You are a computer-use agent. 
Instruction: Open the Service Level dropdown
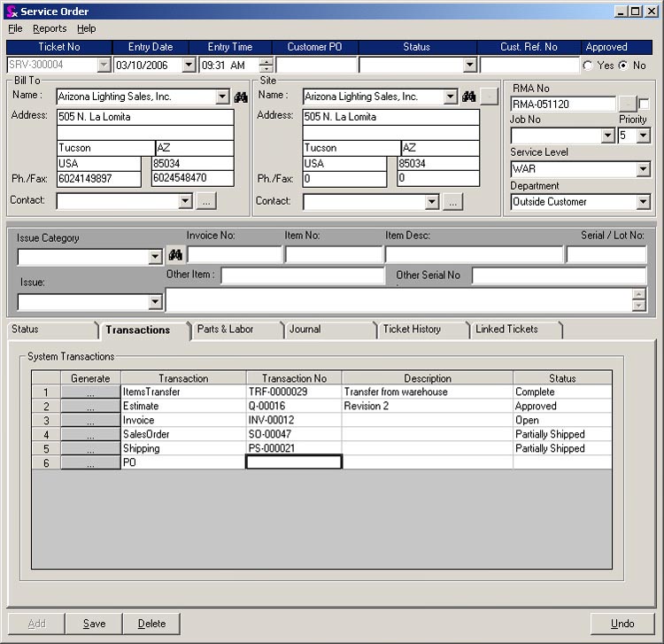point(643,169)
